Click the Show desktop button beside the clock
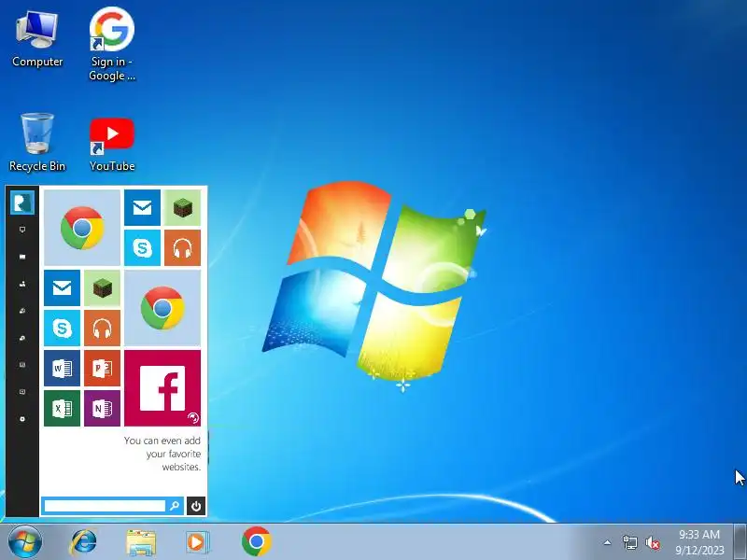Image resolution: width=747 pixels, height=560 pixels. pos(740,542)
